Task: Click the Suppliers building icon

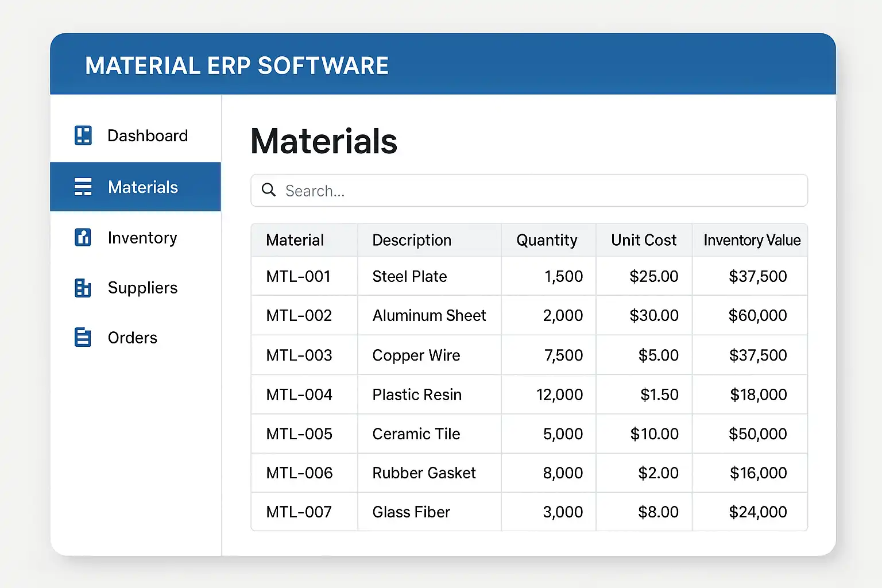Action: point(83,288)
